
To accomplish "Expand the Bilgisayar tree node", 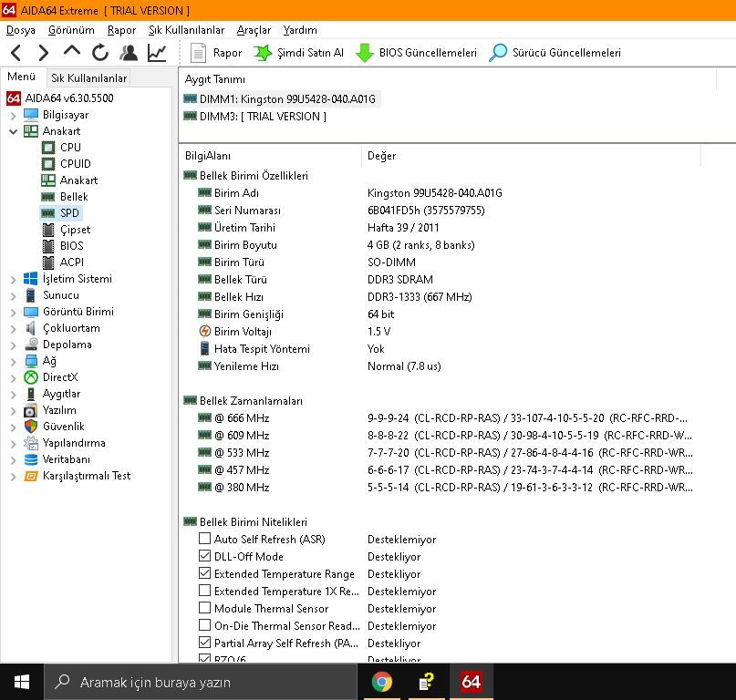I will tap(13, 115).
